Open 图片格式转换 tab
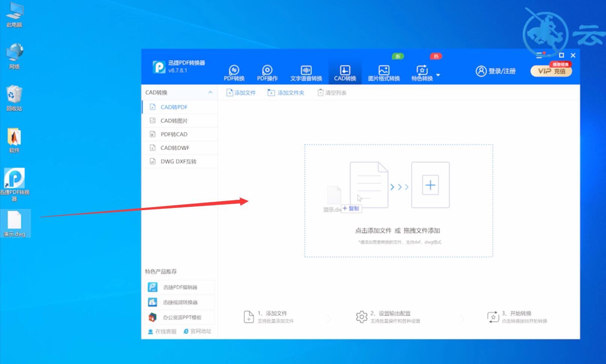 (x=384, y=73)
